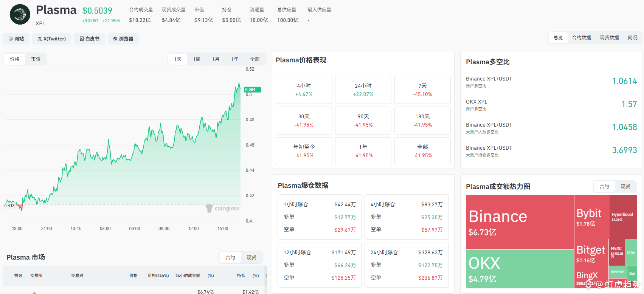
Task: Click the red Binance heatmap block
Action: click(520, 222)
